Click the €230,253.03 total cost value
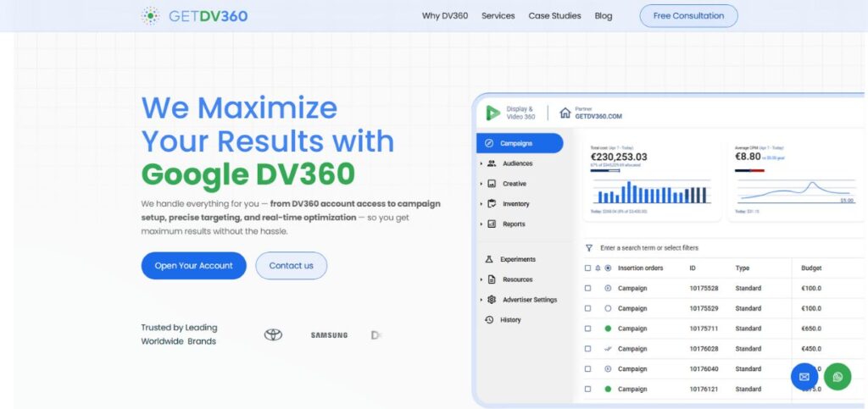Screen dimensions: 868x409 click(618, 157)
